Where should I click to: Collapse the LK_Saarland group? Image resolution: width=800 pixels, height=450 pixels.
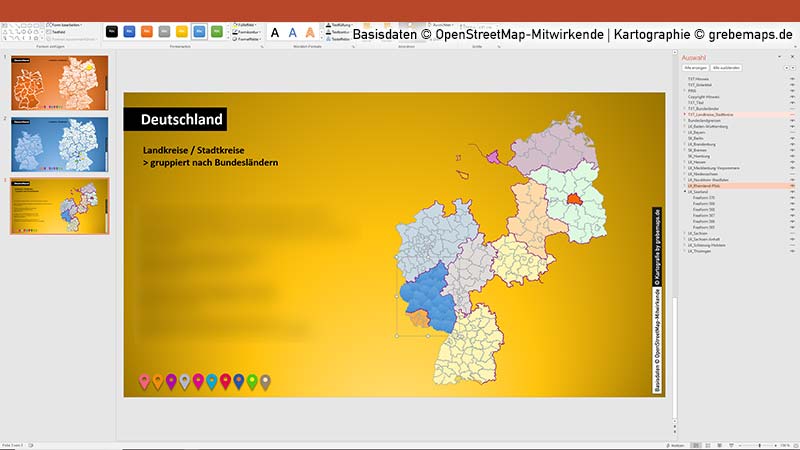(684, 193)
